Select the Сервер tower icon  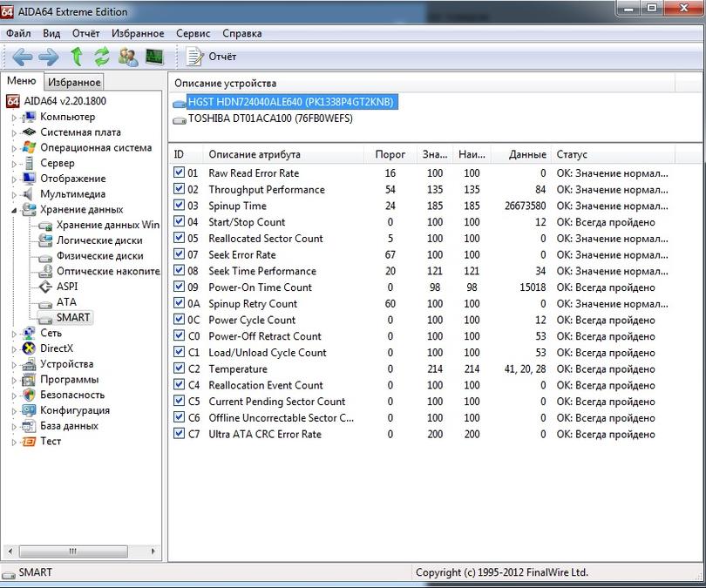[30, 163]
